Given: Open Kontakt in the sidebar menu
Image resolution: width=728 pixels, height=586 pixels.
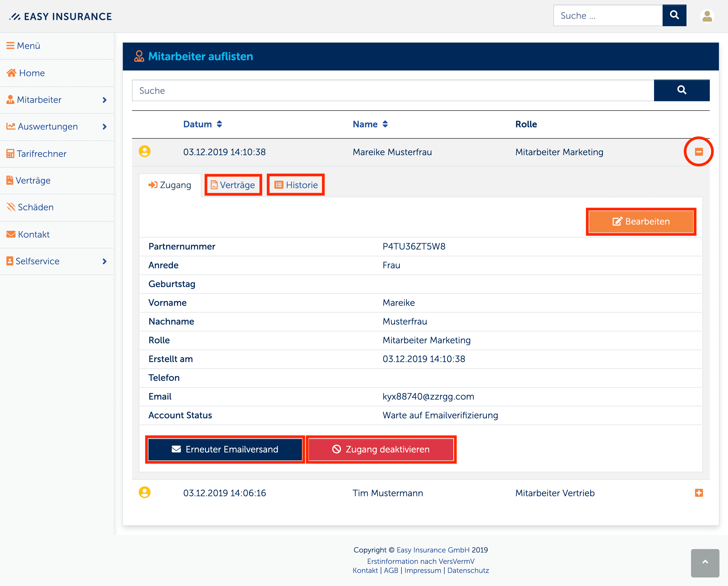Looking at the screenshot, I should click(x=57, y=234).
